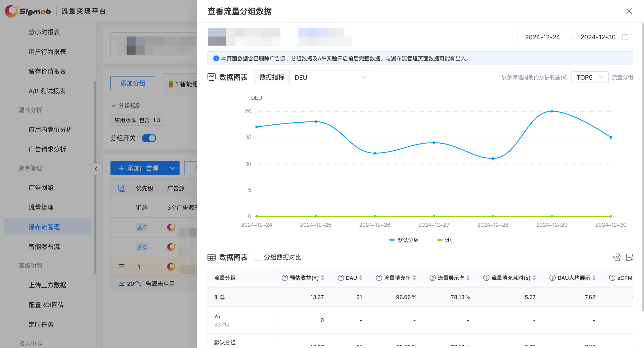Click the 添加分组 button
This screenshot has width=644, height=348.
133,83
